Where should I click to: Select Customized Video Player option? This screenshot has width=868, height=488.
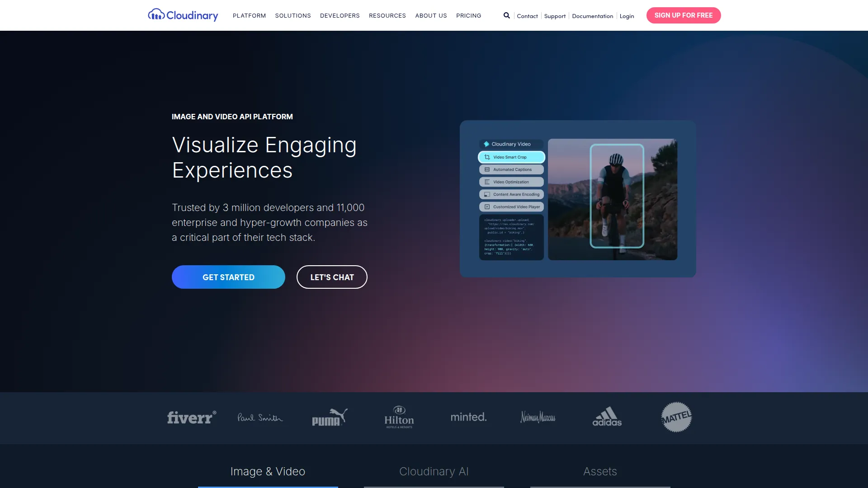[511, 207]
